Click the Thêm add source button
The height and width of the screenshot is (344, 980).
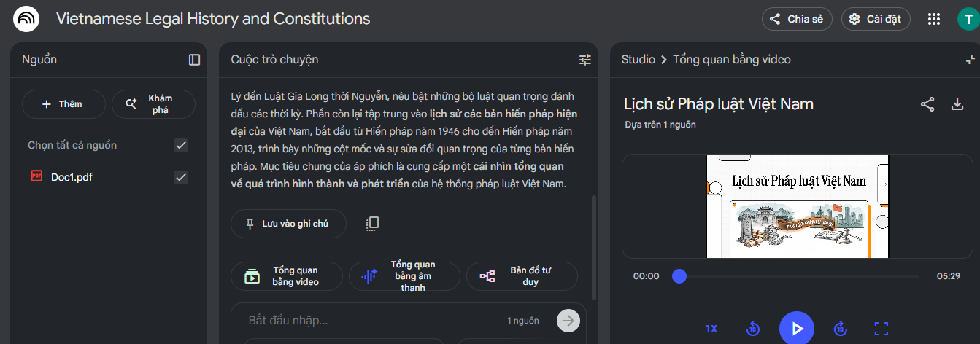63,104
